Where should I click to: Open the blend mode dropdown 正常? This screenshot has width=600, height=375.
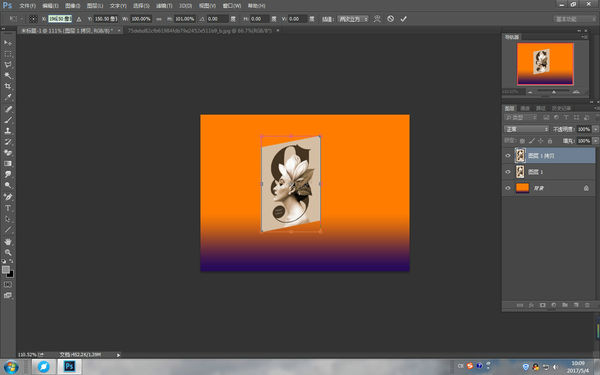point(527,129)
